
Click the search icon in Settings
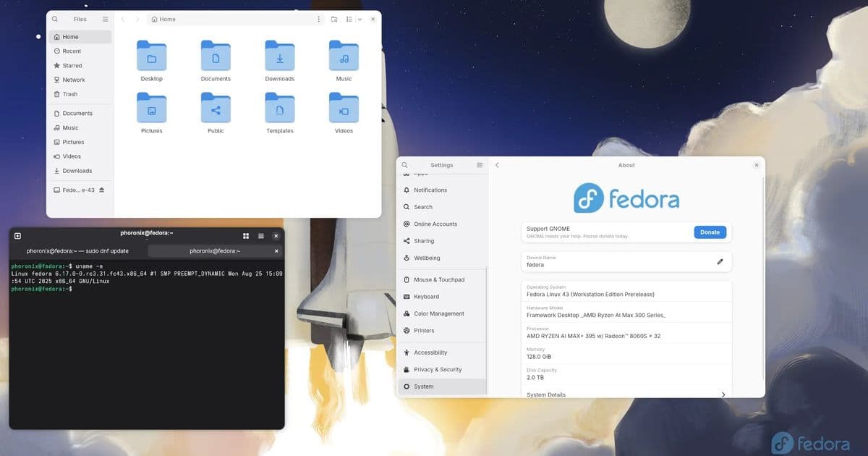pyautogui.click(x=405, y=164)
